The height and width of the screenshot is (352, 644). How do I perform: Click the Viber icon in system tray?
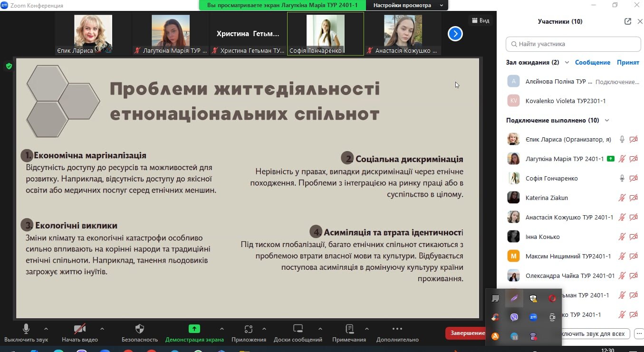pos(514,317)
